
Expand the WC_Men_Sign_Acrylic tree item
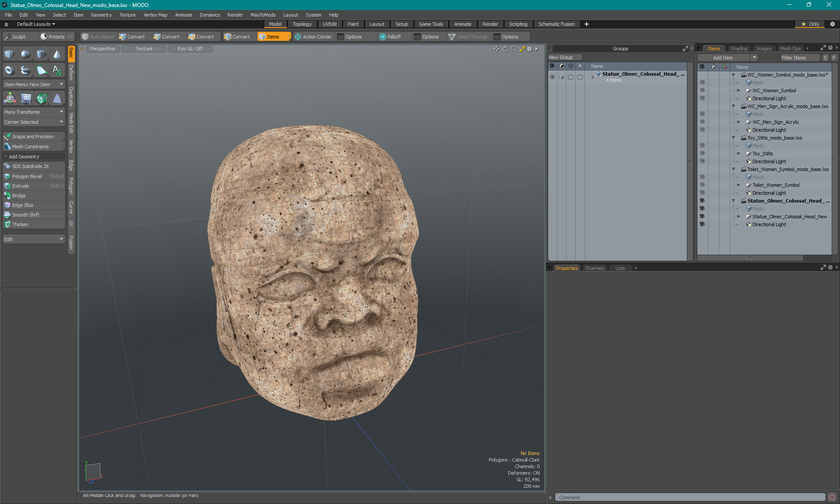[x=739, y=122]
